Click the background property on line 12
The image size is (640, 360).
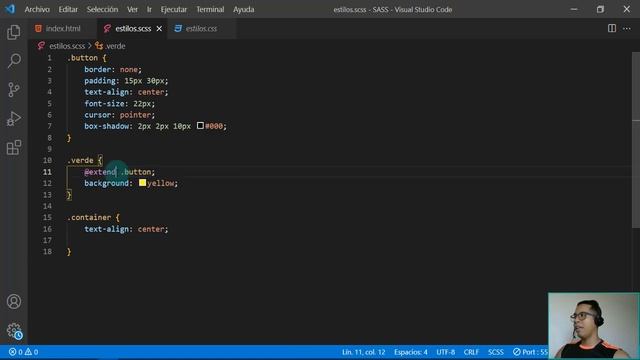point(107,183)
